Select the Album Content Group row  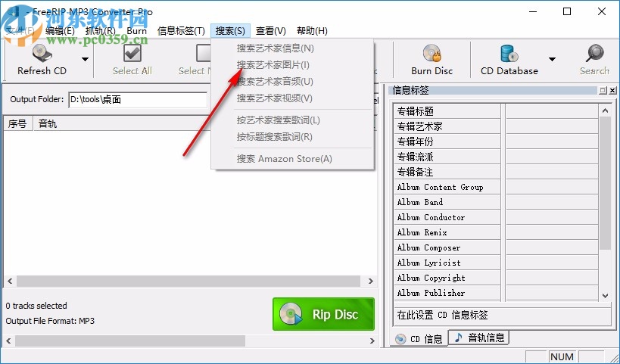point(447,187)
